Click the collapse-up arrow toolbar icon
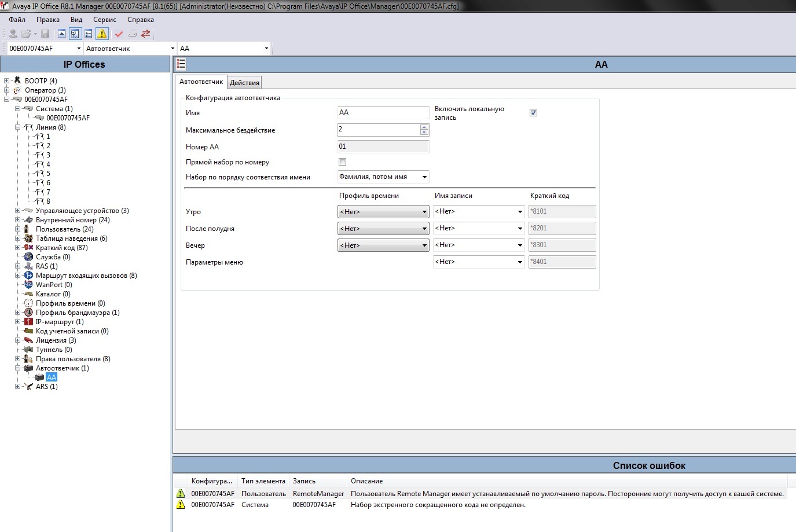 [x=61, y=34]
